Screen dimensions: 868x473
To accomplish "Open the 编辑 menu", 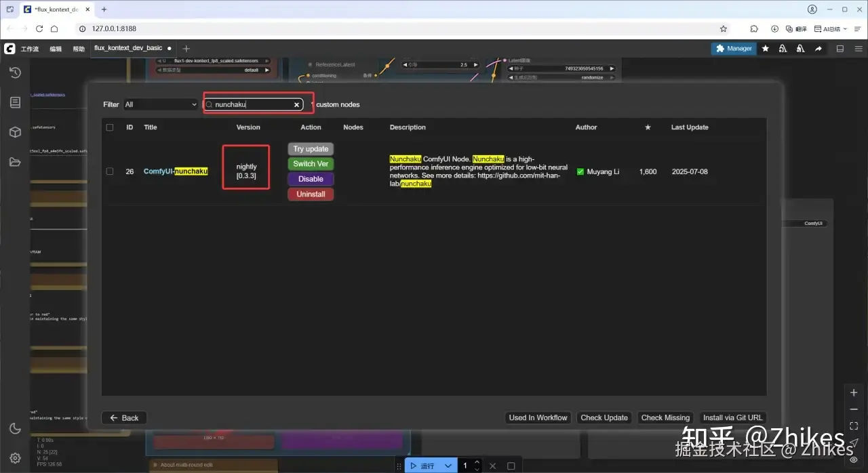I will click(56, 49).
